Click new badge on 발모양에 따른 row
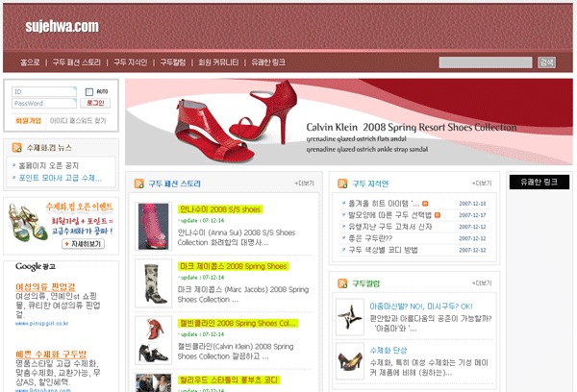 click(x=438, y=215)
